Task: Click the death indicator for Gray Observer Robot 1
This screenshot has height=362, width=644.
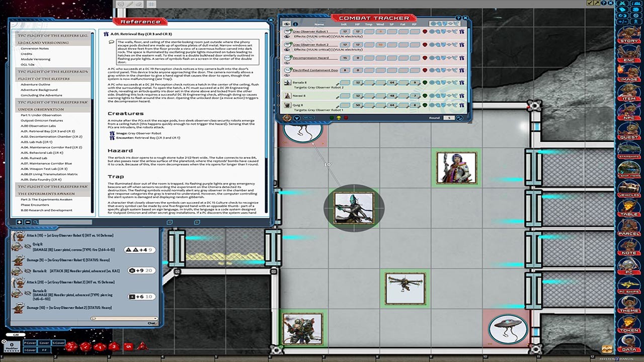Action: coord(424,31)
